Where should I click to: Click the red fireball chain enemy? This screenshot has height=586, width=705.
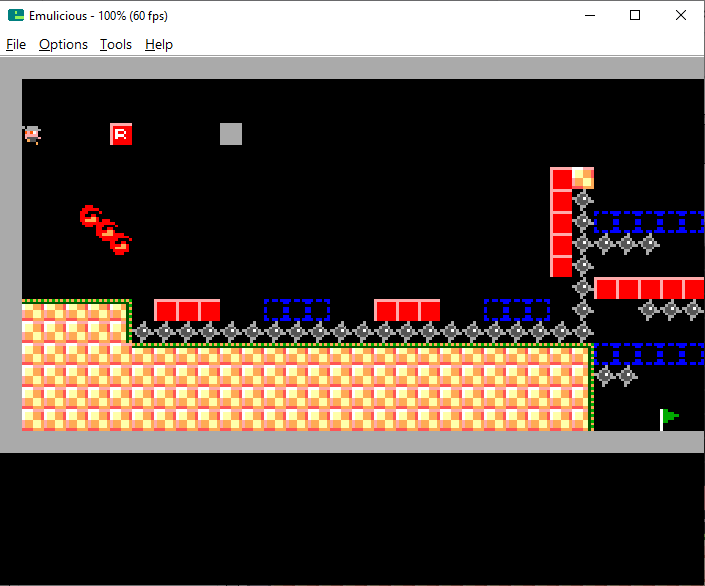pos(106,230)
